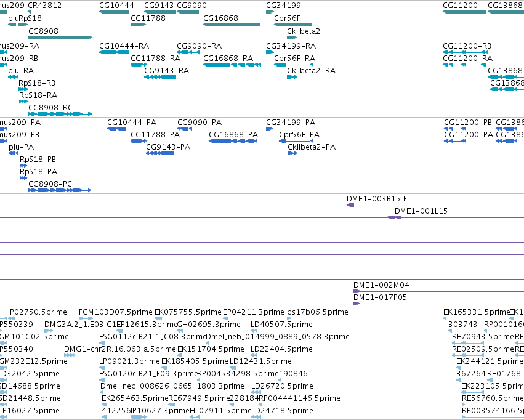
Task: Select the CG9090-PA protein label
Action: coord(200,123)
